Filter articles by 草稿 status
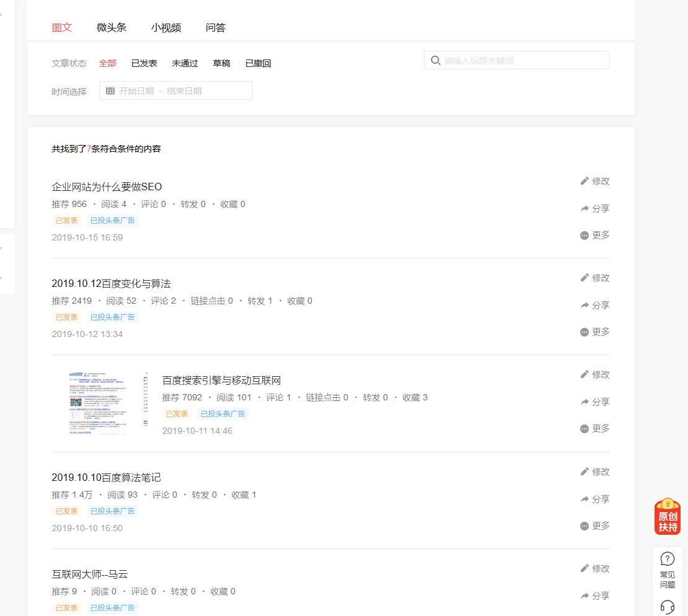This screenshot has height=616, width=688. pyautogui.click(x=221, y=63)
